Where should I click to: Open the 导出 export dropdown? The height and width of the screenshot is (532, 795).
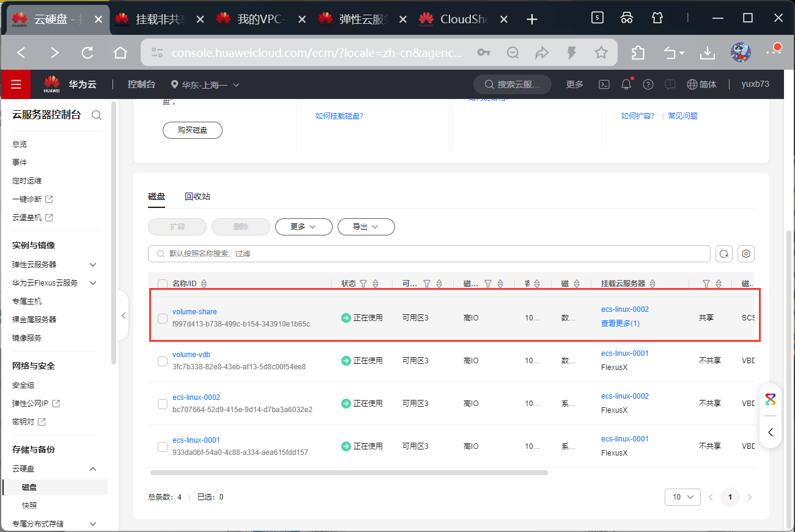click(x=366, y=226)
